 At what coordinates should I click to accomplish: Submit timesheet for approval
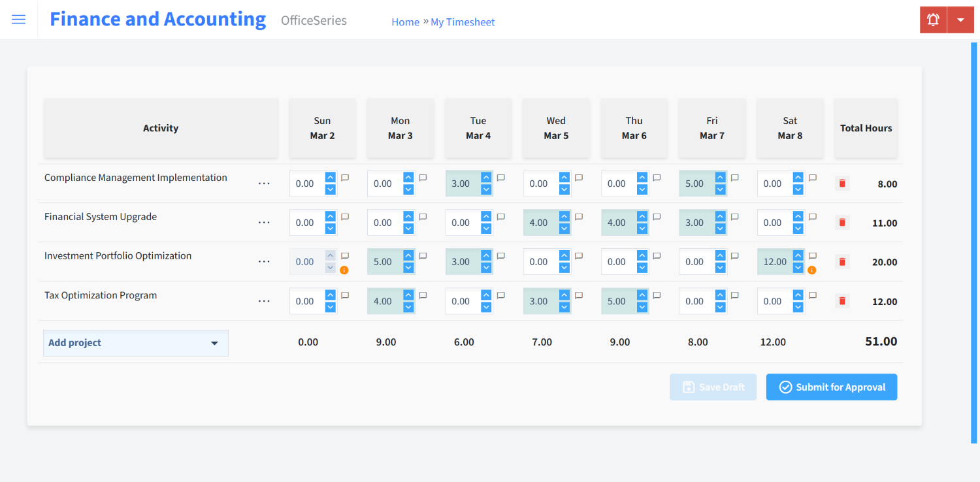point(831,387)
